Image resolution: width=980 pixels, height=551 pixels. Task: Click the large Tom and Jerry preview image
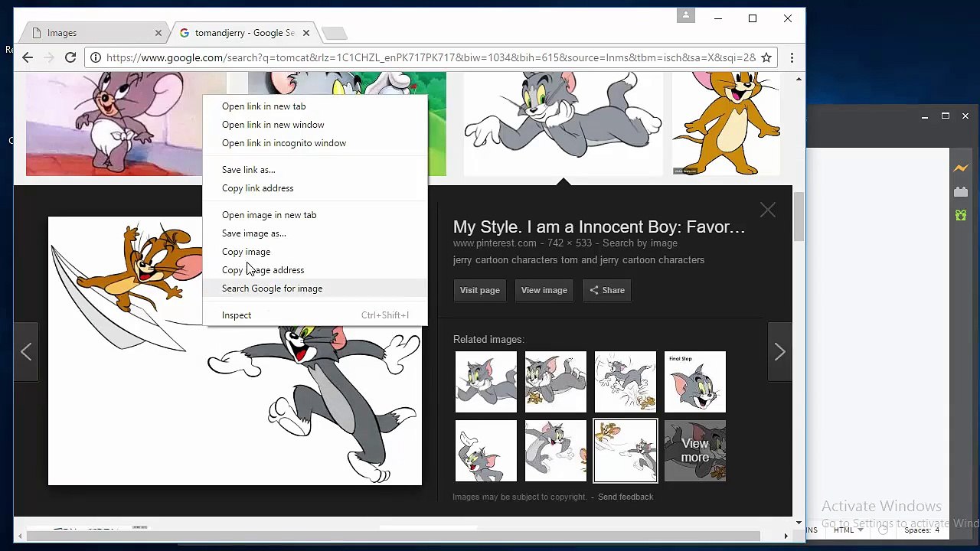point(235,350)
